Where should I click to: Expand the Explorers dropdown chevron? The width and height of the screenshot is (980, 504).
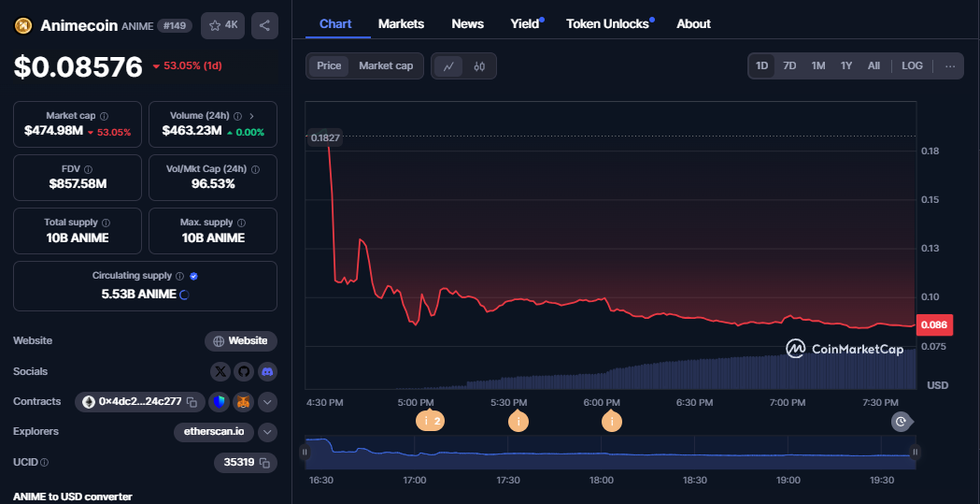point(267,432)
